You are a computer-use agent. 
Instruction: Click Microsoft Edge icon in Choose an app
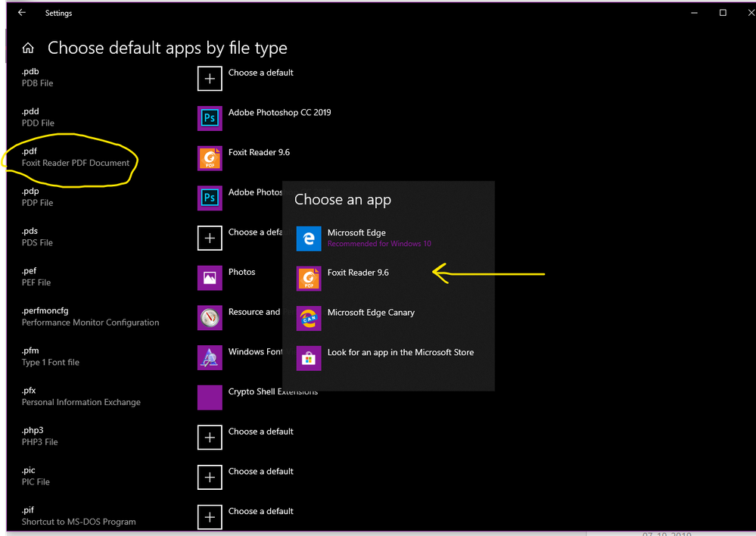click(309, 238)
